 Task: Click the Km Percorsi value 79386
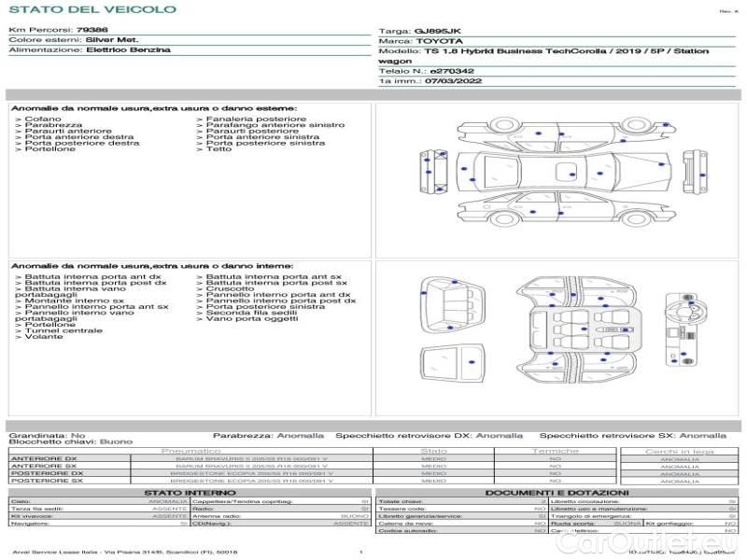(x=92, y=30)
